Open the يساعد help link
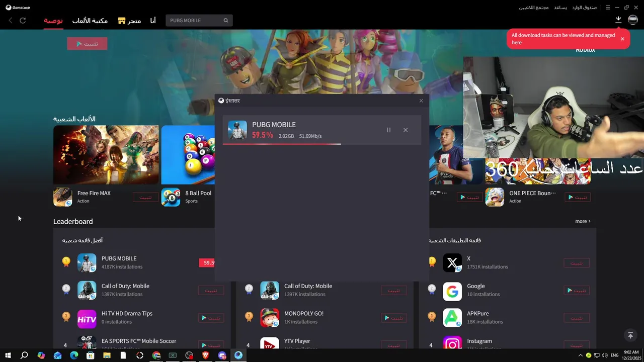 pos(560,8)
